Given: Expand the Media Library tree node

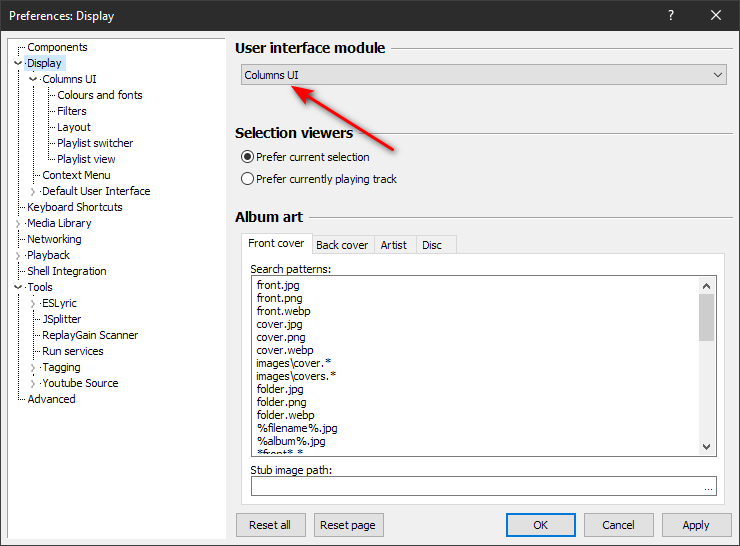Looking at the screenshot, I should pyautogui.click(x=18, y=223).
